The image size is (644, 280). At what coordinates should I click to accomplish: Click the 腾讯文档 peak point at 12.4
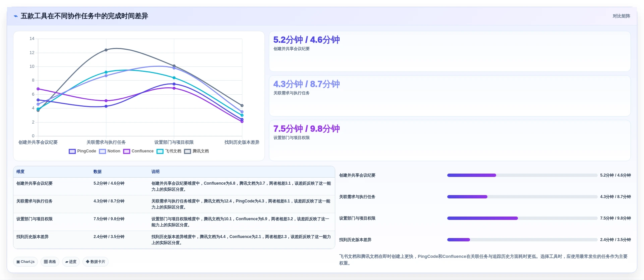coord(106,50)
